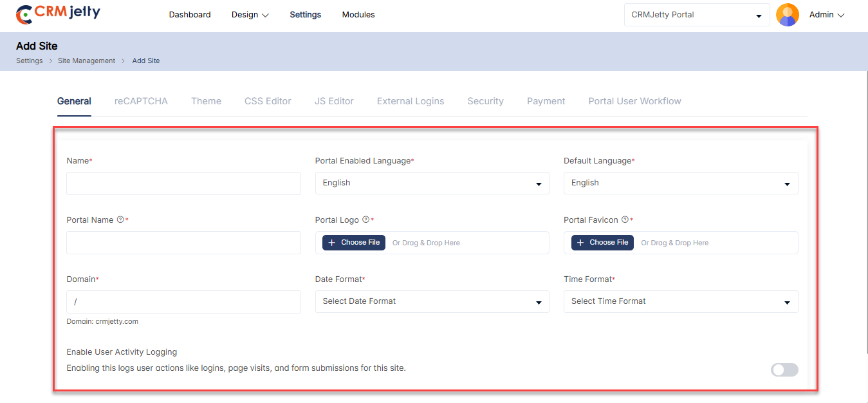Navigate to Site Management breadcrumb
The height and width of the screenshot is (403, 868).
click(x=86, y=61)
